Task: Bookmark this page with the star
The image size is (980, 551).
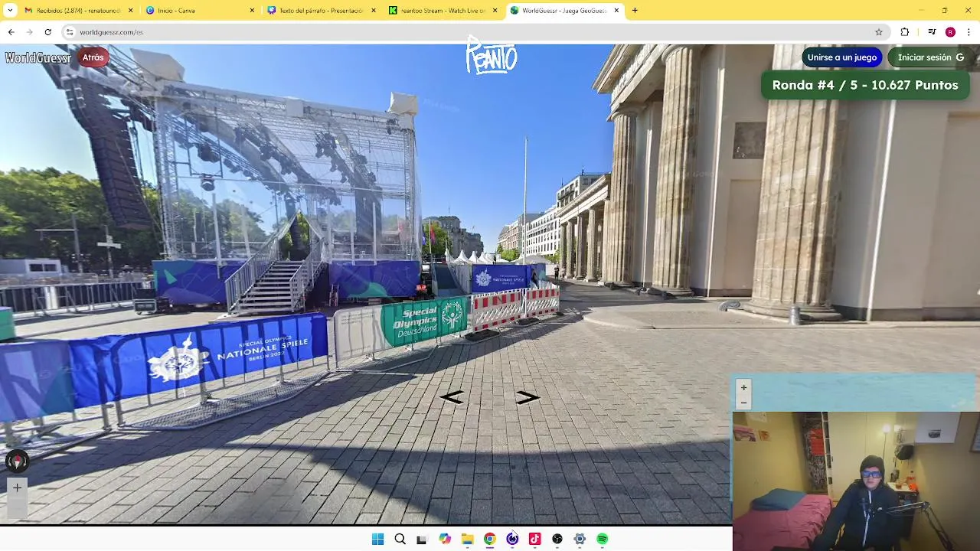Action: [x=879, y=32]
